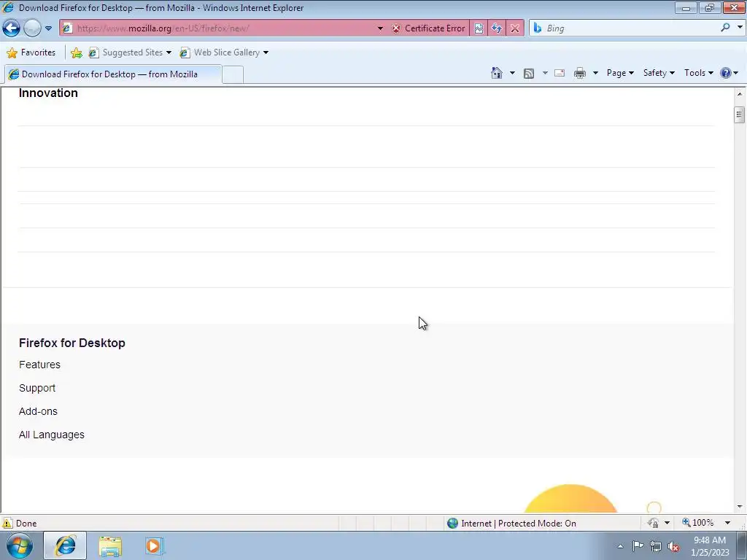Open Web Slice Gallery favorites item
The height and width of the screenshot is (560, 747).
tap(224, 52)
